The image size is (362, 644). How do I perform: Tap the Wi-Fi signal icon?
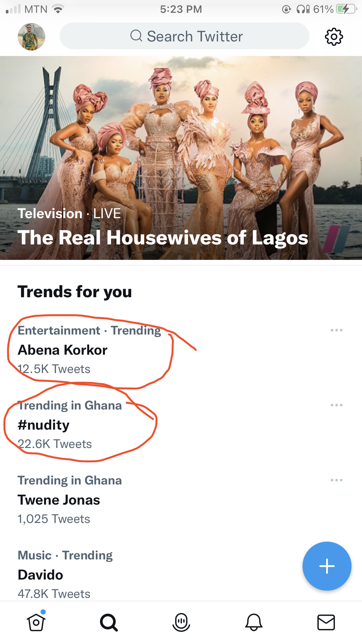coord(58,9)
